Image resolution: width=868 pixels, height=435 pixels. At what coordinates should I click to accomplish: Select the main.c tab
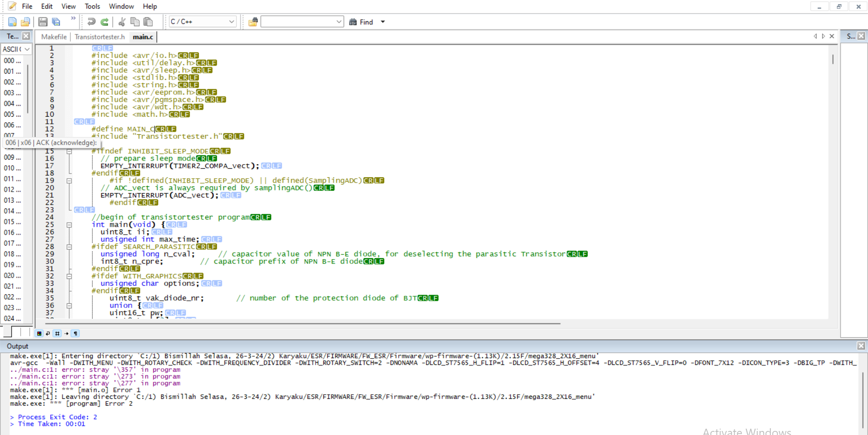tap(143, 37)
